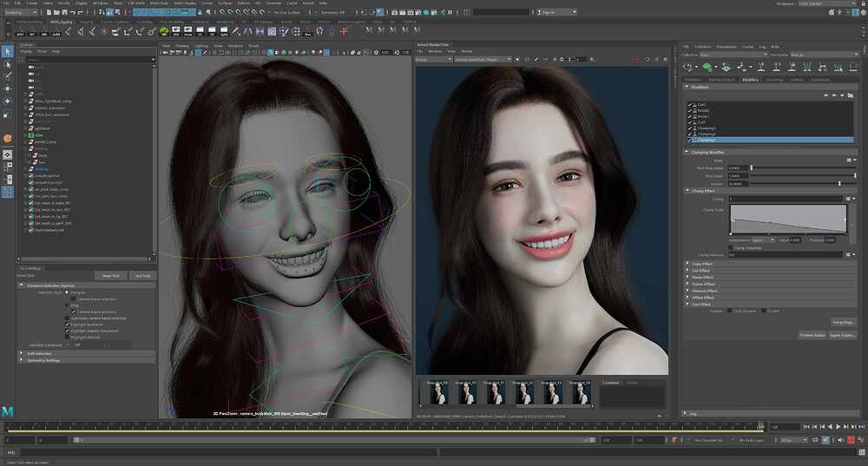Click the Maya logo icon at bottom left
Viewport: 868px width, 466px height.
(x=7, y=411)
